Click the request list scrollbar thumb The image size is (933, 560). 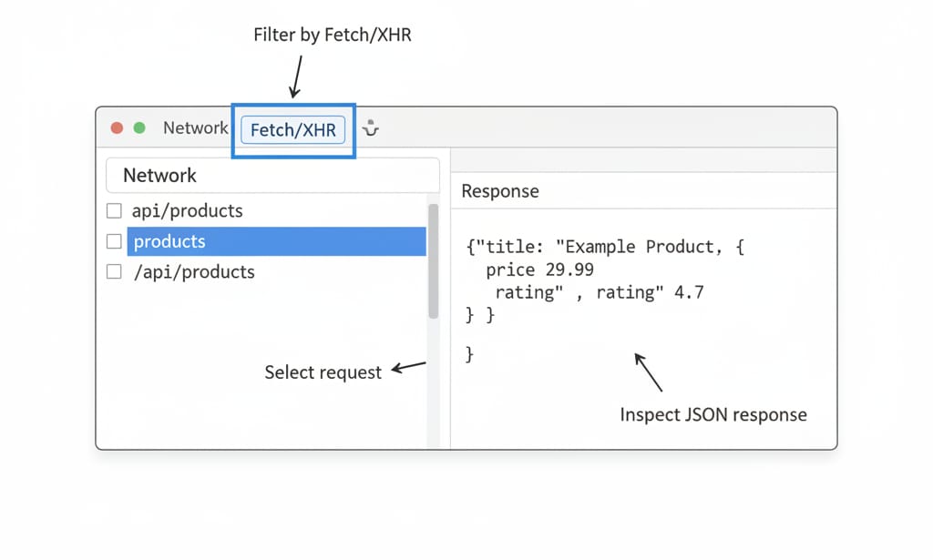[x=433, y=260]
